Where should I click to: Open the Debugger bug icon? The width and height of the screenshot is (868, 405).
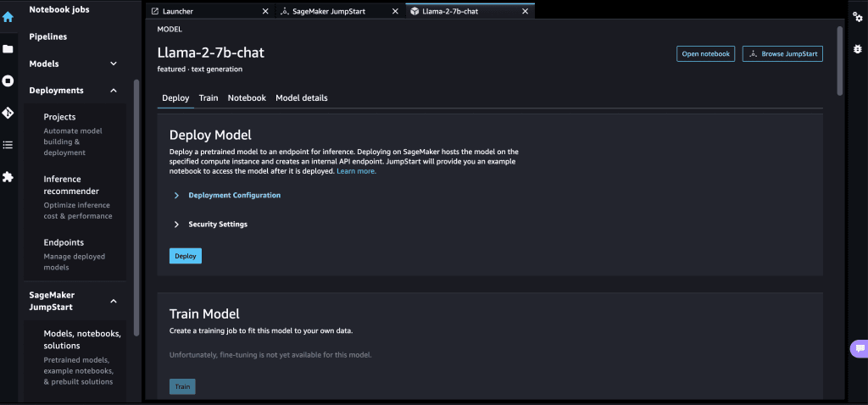[858, 48]
